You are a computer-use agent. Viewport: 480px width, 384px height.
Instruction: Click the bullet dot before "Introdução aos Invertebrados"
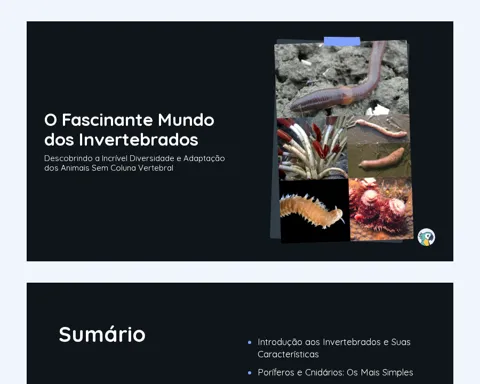[x=250, y=342]
